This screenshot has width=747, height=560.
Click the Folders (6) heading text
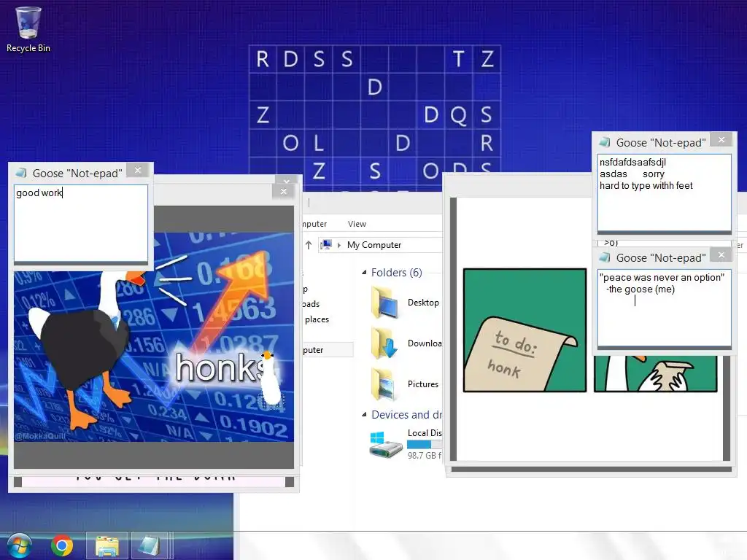coord(396,273)
